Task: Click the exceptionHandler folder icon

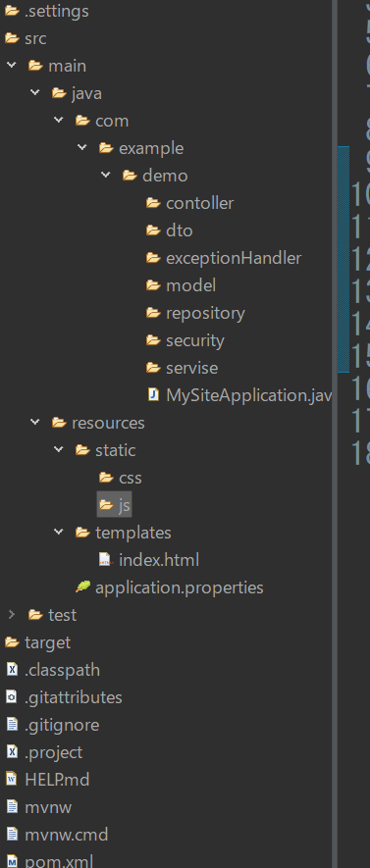Action: (x=153, y=258)
